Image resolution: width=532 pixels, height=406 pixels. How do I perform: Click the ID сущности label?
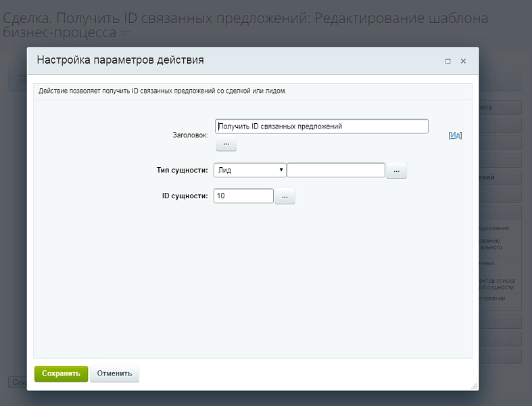[185, 196]
